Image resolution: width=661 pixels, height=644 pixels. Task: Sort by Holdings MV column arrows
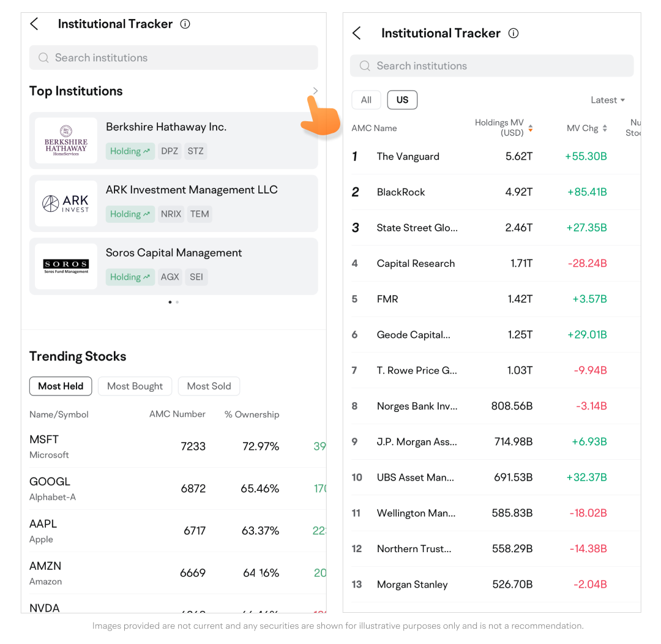tap(531, 128)
